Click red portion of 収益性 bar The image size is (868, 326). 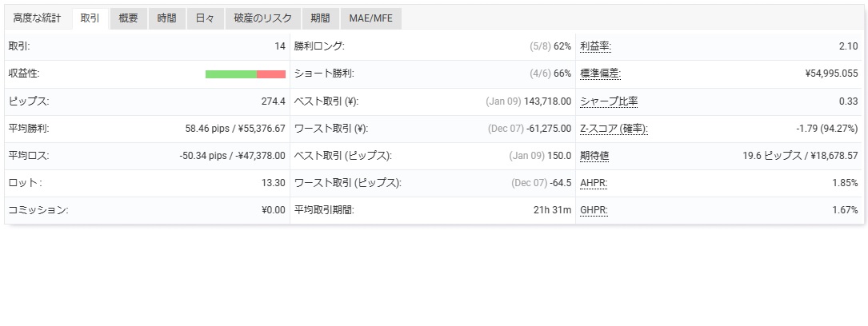[271, 74]
